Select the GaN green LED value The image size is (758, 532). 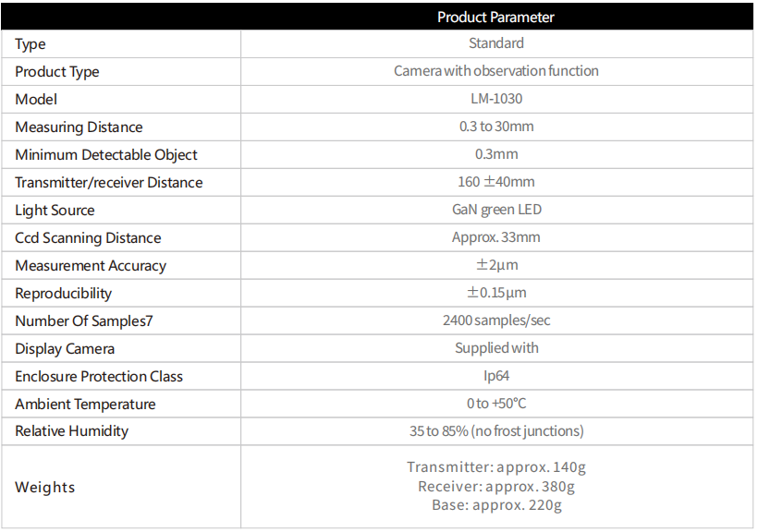[x=496, y=210]
